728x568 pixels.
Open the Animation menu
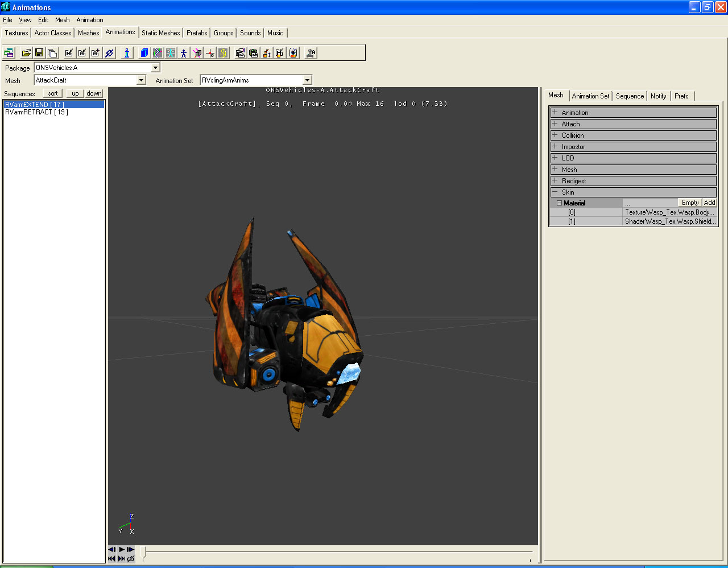tap(90, 20)
